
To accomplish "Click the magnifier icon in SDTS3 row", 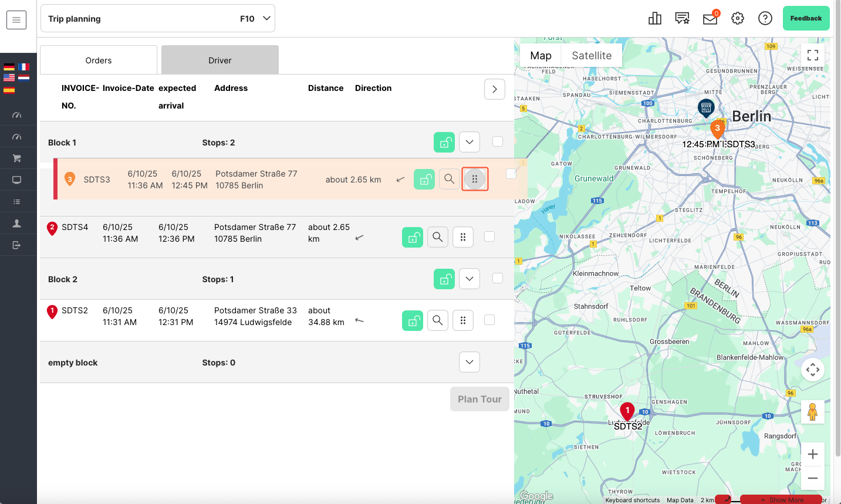I will [450, 179].
